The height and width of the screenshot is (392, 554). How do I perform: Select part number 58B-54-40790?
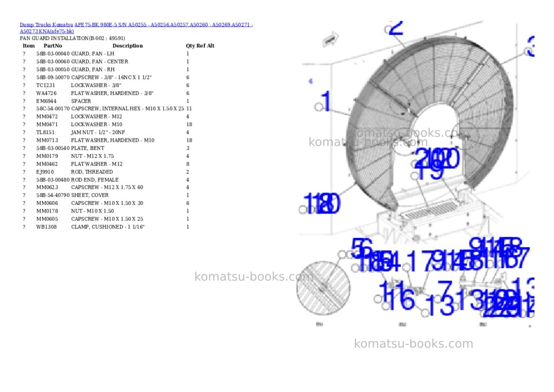tap(53, 195)
